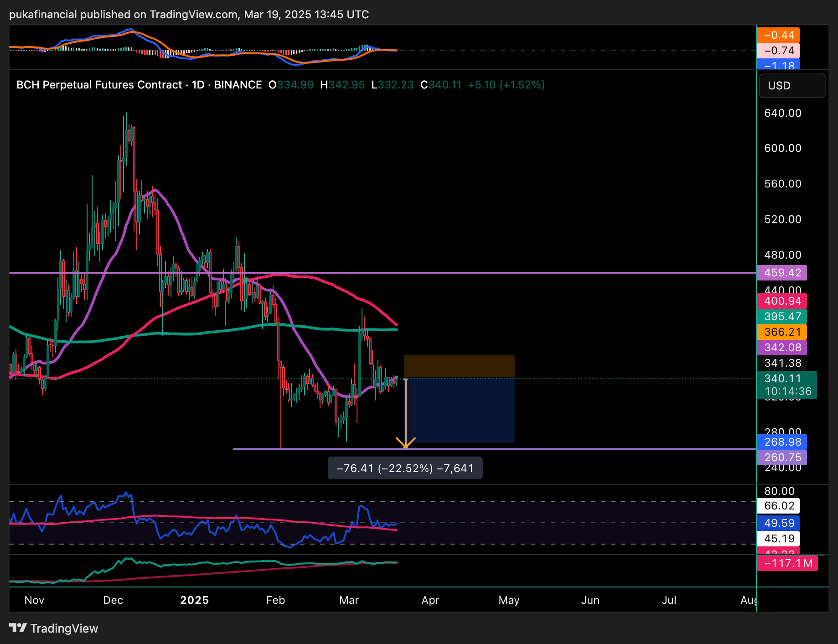Click the orange MACD -0.44 value label
The width and height of the screenshot is (838, 644).
click(x=778, y=35)
